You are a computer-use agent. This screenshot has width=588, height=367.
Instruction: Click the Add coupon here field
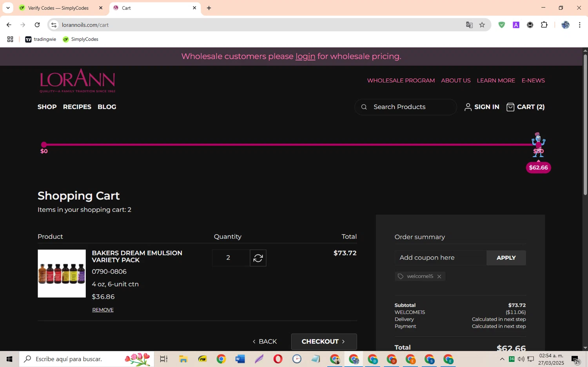click(x=441, y=258)
